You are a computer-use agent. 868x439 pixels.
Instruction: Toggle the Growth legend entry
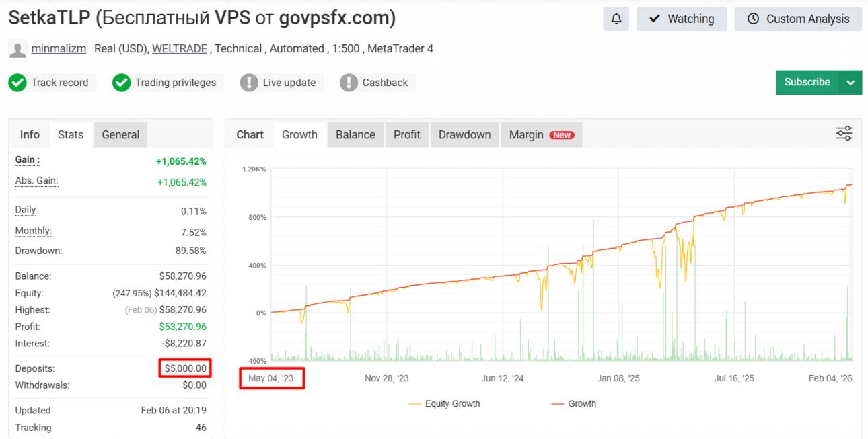(x=574, y=403)
